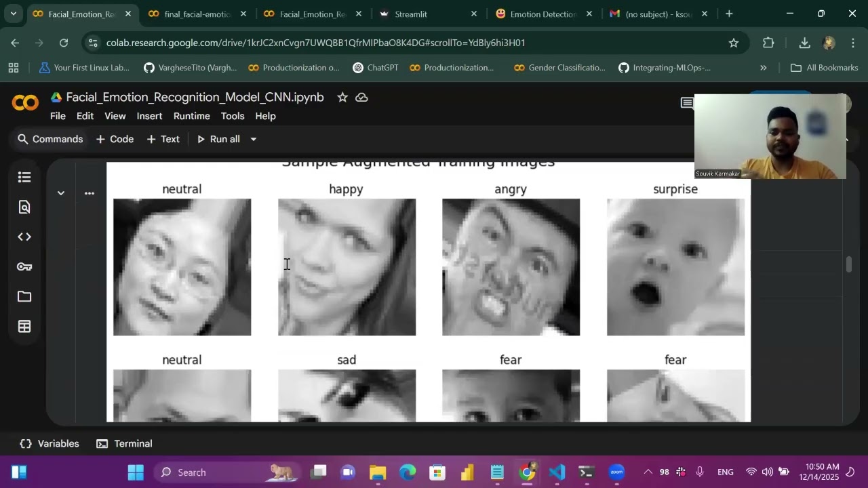Open the Colab table of contents panel

24,178
